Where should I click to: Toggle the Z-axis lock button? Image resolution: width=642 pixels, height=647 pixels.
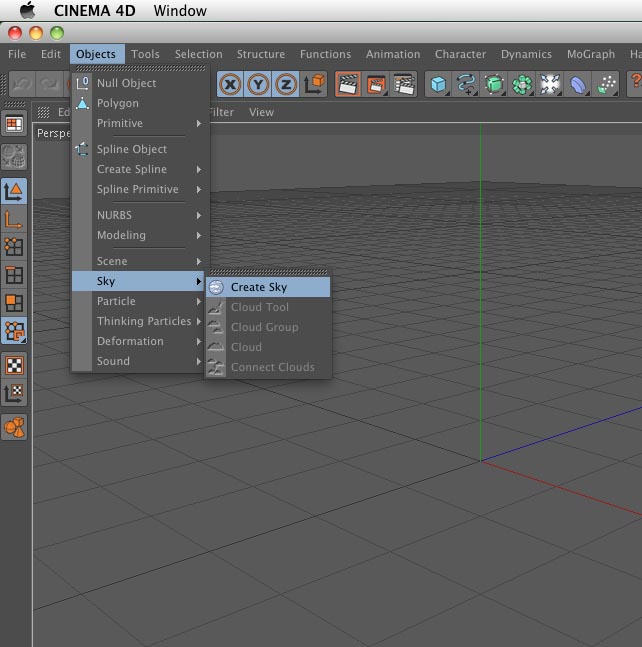coord(286,85)
